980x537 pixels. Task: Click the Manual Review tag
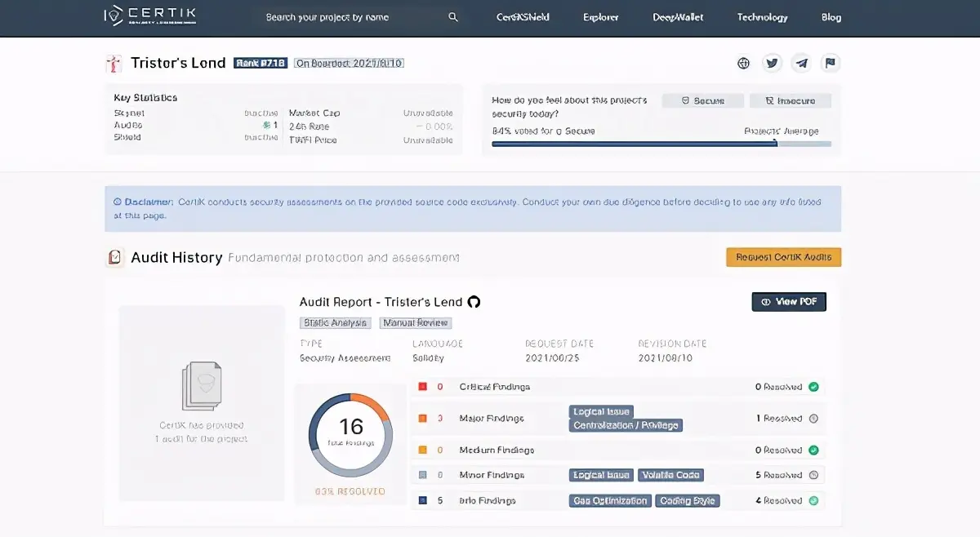coord(416,323)
